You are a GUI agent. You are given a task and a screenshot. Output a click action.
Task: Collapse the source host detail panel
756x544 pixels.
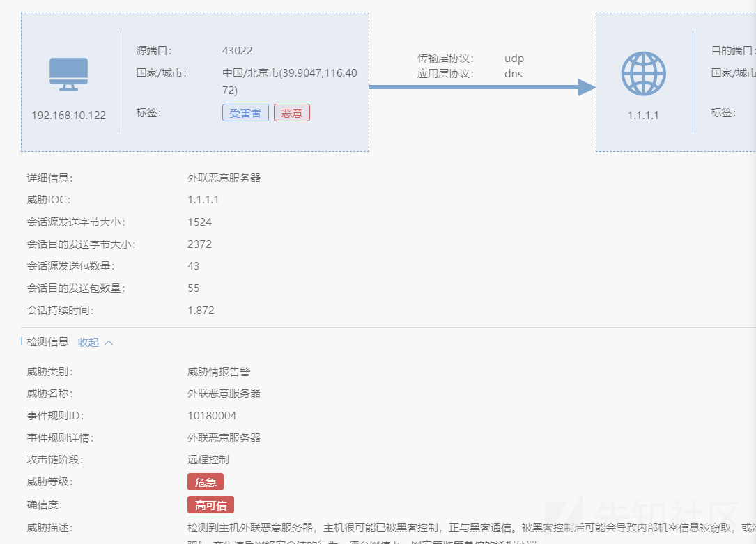195,80
